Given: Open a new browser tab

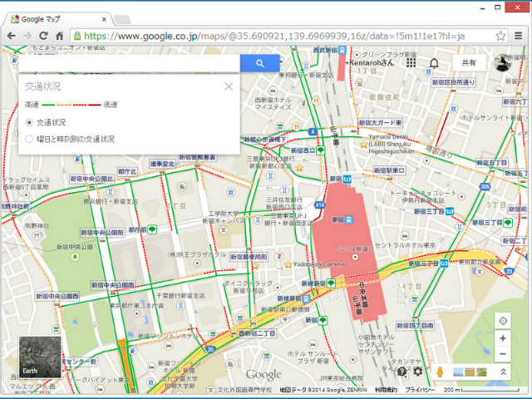Looking at the screenshot, I should pos(122,20).
